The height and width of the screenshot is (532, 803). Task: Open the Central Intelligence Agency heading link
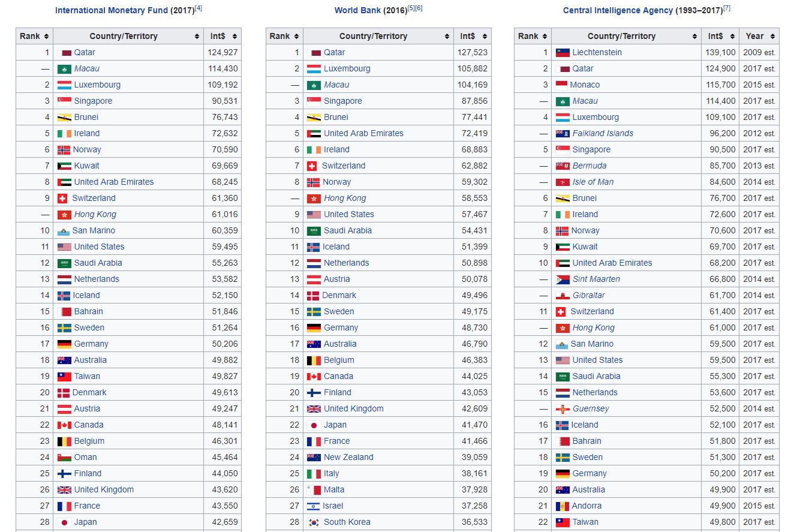tap(618, 11)
